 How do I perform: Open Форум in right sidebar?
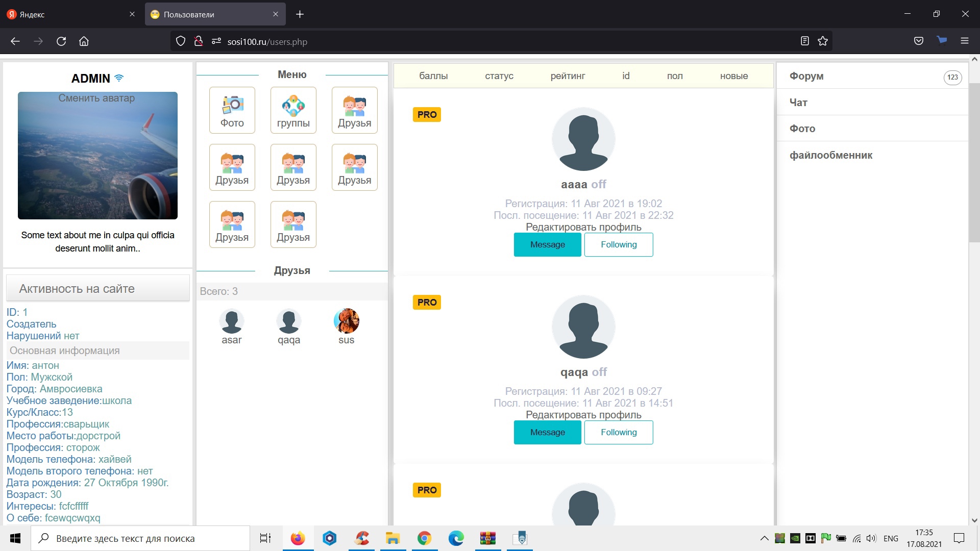pos(806,76)
